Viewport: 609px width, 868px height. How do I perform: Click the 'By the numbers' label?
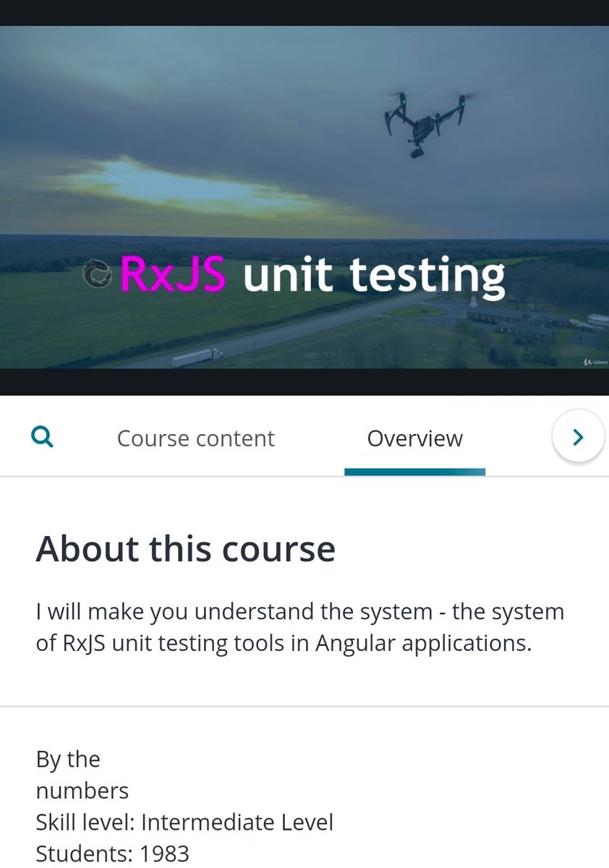click(x=82, y=775)
